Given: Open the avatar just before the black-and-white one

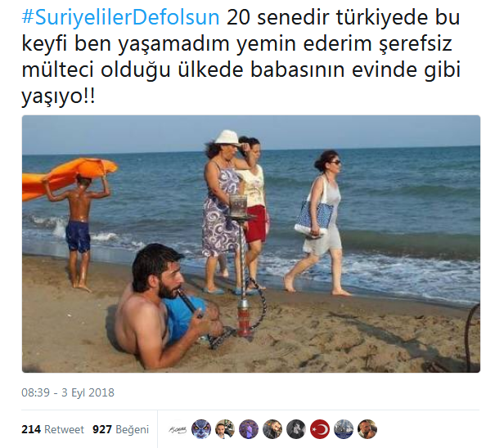Looking at the screenshot, I should tap(272, 429).
